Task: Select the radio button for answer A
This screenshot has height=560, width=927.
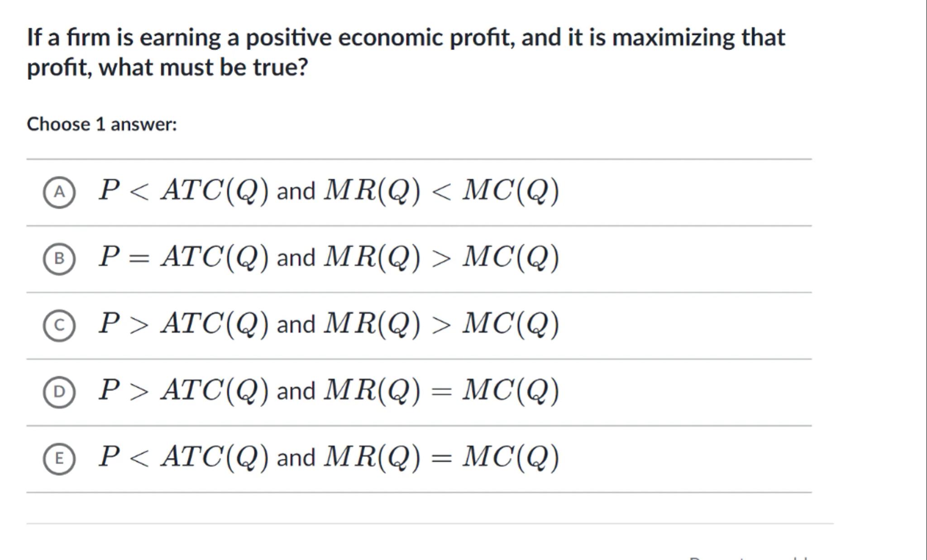Action: [x=59, y=192]
